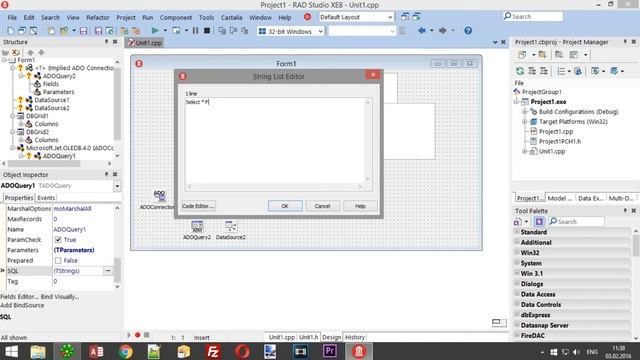Open Chrome from the taskbar

[x=126, y=351]
